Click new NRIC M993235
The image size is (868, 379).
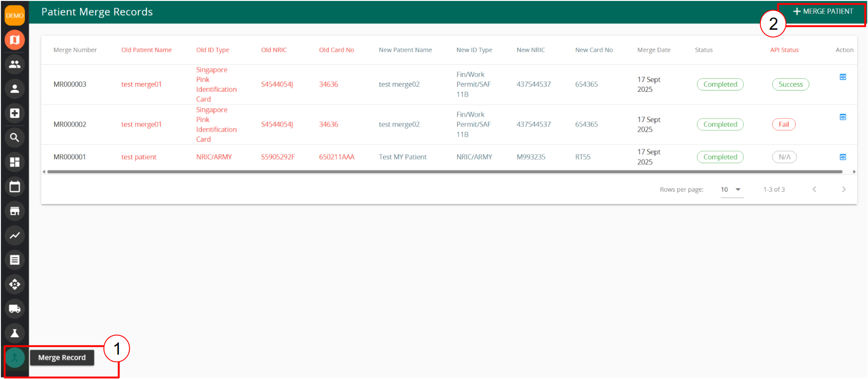(531, 157)
